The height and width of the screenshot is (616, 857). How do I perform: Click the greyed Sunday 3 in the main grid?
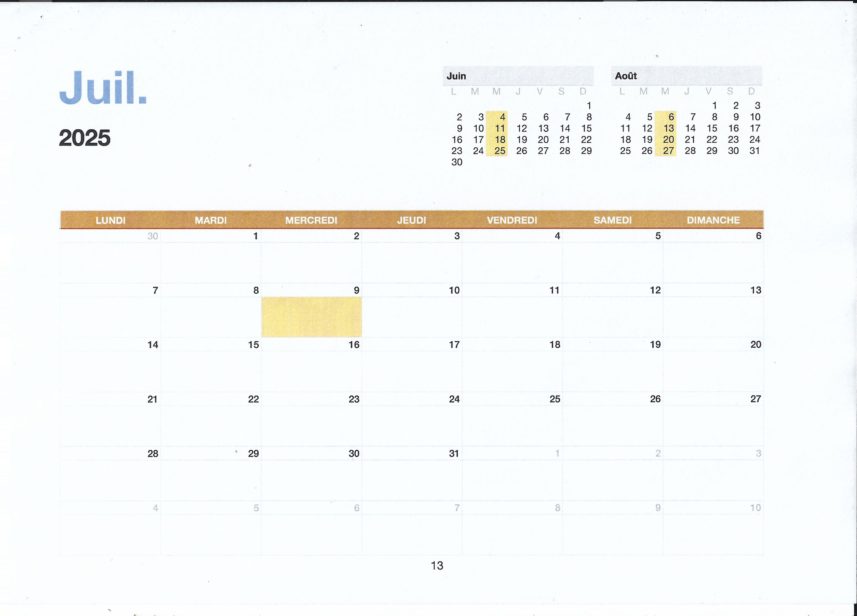tap(759, 453)
